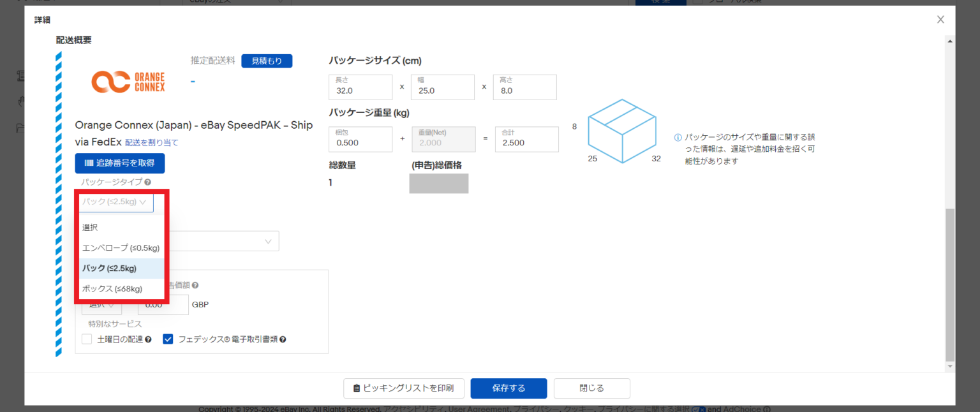Click the help icon beside 土曜日の配達

coord(148,339)
